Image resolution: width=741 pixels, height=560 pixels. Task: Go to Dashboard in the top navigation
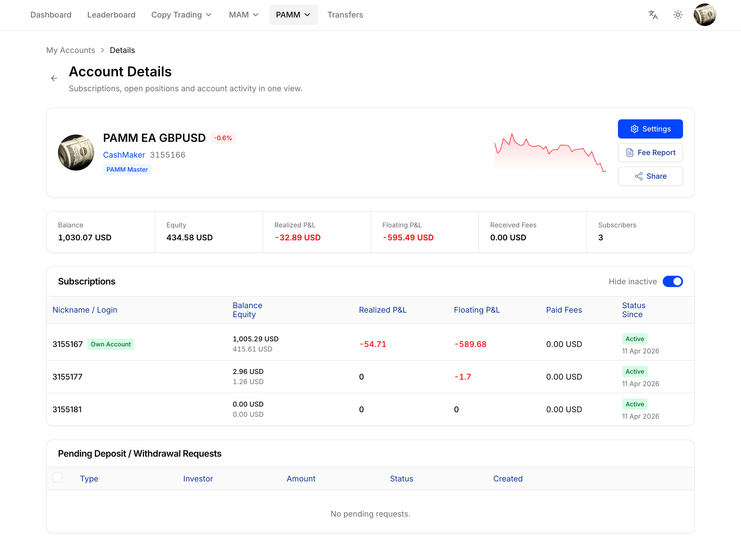click(51, 15)
